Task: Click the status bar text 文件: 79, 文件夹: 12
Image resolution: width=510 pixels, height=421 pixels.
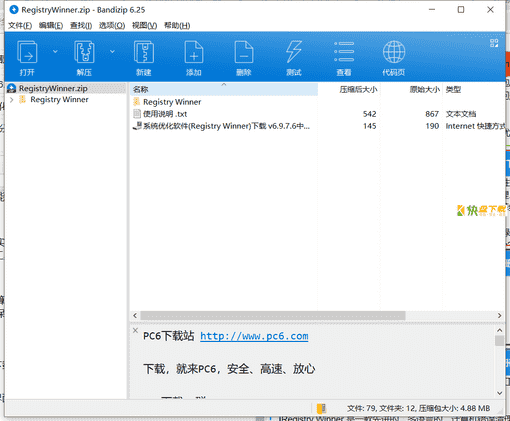Action: click(382, 408)
